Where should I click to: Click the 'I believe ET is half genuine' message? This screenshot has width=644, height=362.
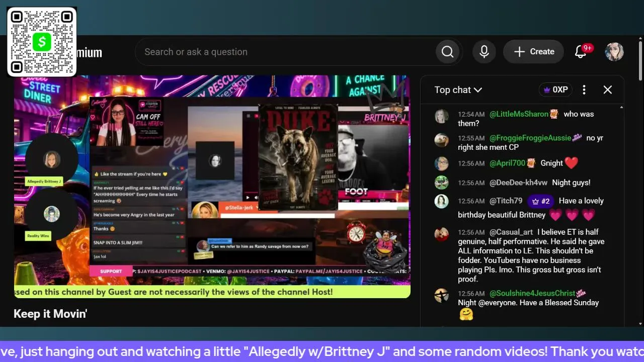[x=531, y=255]
